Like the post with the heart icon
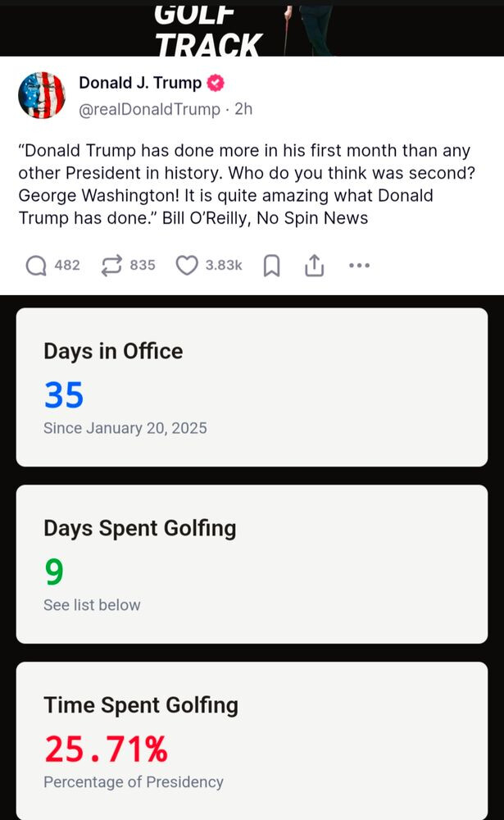The height and width of the screenshot is (820, 504). (x=188, y=266)
